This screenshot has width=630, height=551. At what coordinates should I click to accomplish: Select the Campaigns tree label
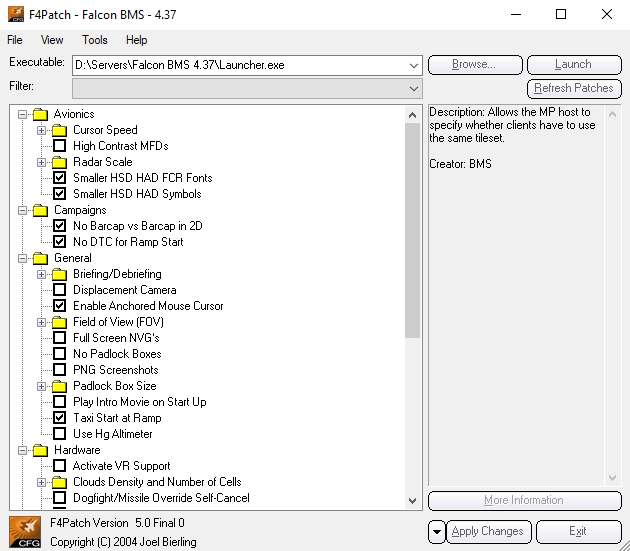(x=80, y=210)
